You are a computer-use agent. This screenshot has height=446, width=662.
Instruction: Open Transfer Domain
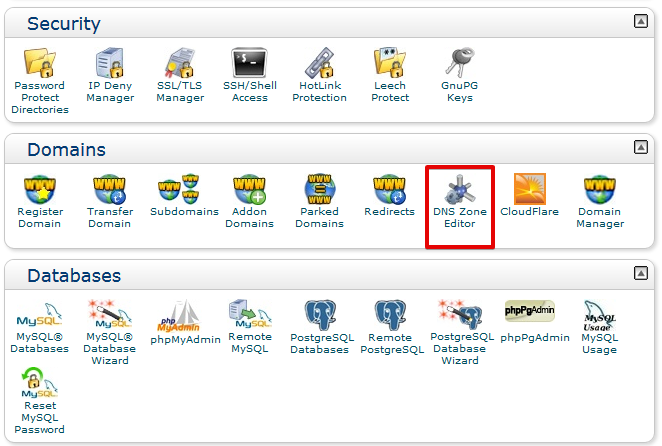110,201
